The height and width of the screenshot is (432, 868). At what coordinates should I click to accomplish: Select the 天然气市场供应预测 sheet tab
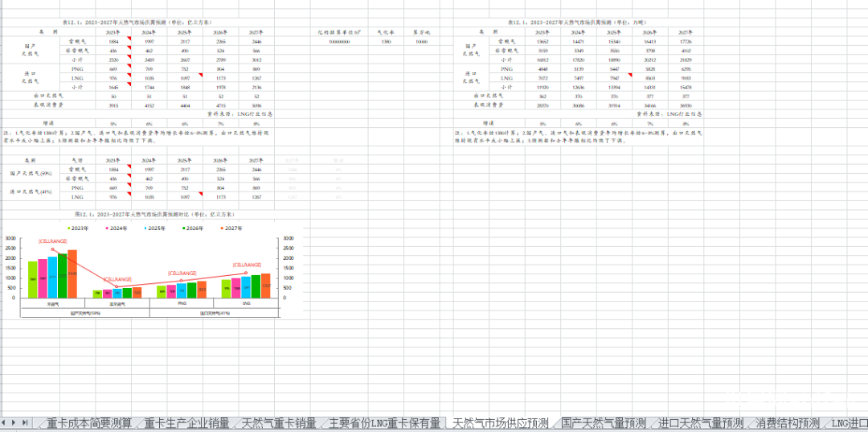tap(500, 423)
